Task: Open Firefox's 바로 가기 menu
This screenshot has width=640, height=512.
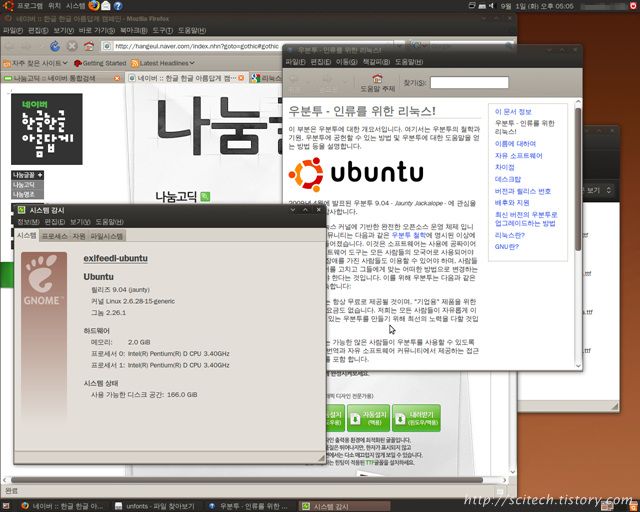Action: [x=96, y=30]
